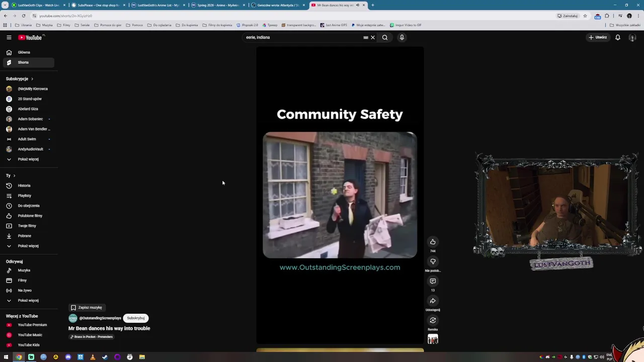Open Brass in Pocket - Pretenders sound
This screenshot has height=362, width=644.
pos(91,337)
